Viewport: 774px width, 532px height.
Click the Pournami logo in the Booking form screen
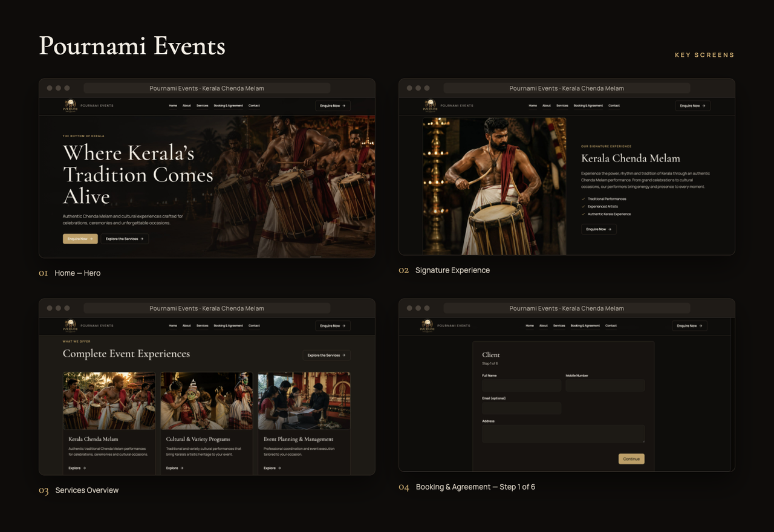pos(428,326)
